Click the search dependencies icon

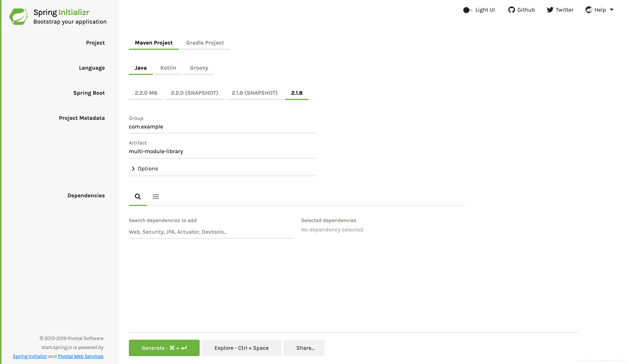(138, 196)
